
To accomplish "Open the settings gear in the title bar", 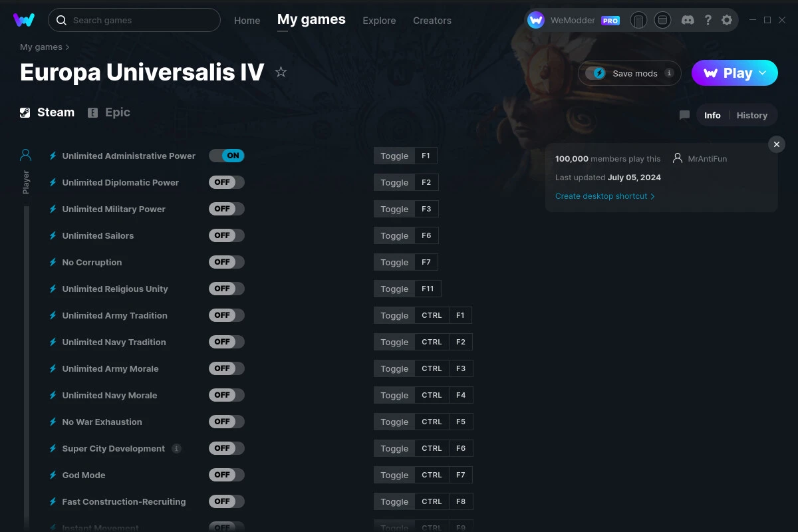I will click(x=727, y=20).
